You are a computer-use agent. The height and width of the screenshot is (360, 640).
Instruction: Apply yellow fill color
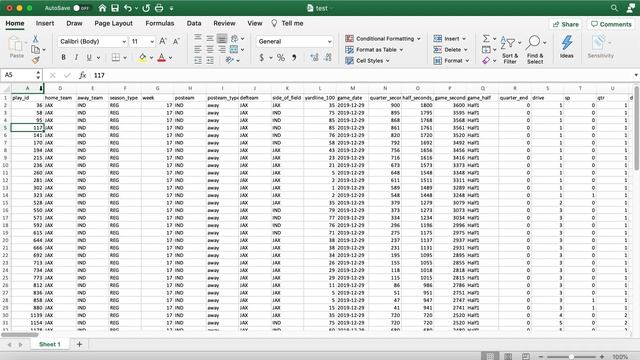point(142,58)
